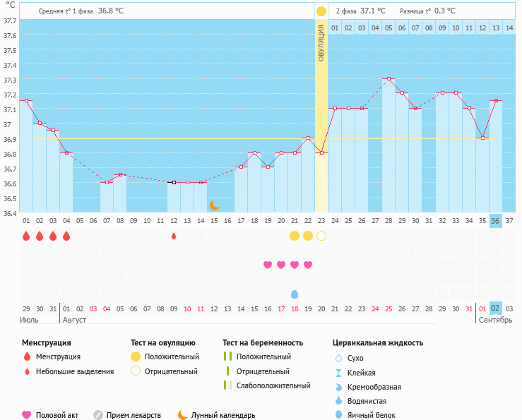Image resolution: width=522 pixels, height=420 pixels.
Task: Click the yellow ovulation circle in the header
Action: [x=321, y=11]
